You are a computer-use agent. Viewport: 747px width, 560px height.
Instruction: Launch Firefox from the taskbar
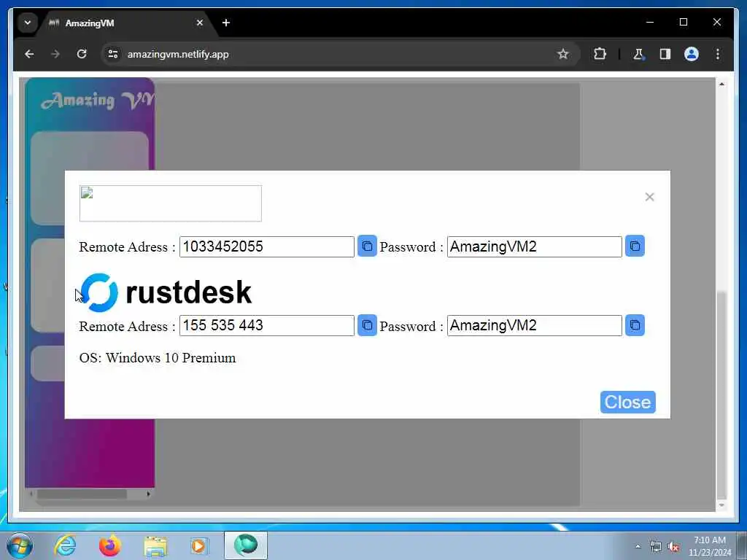[109, 545]
